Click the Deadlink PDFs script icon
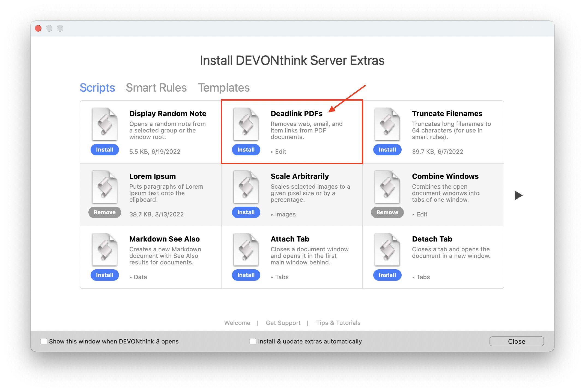The image size is (585, 392). pos(246,124)
